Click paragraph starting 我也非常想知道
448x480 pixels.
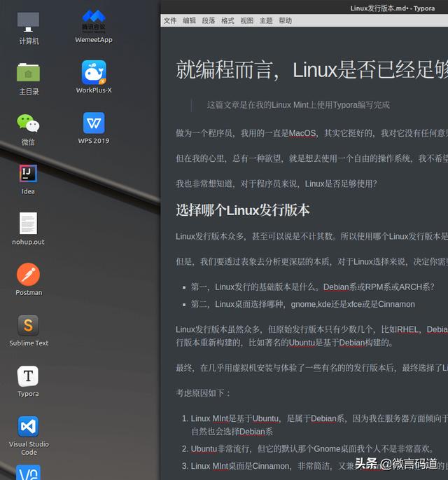276,184
